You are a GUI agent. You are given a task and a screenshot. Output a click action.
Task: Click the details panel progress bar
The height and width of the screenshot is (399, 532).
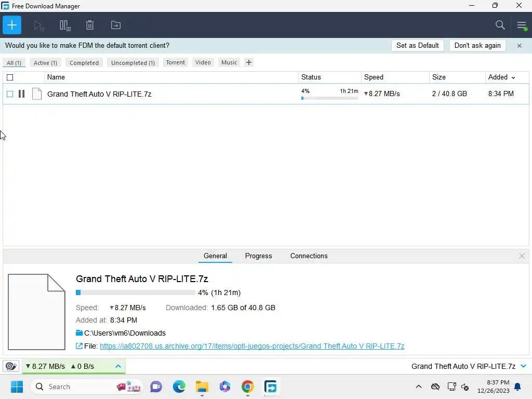pos(136,292)
